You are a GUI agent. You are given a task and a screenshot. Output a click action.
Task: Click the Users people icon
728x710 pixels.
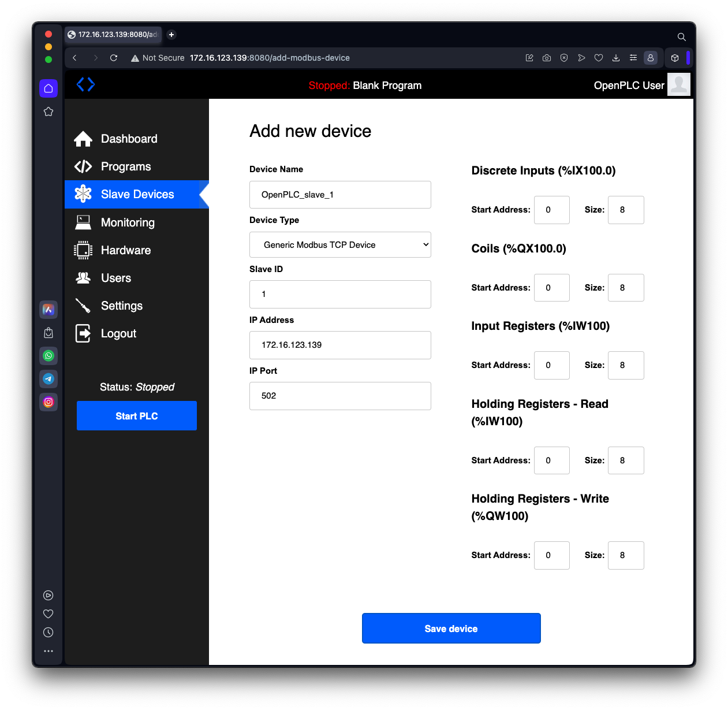pyautogui.click(x=83, y=278)
